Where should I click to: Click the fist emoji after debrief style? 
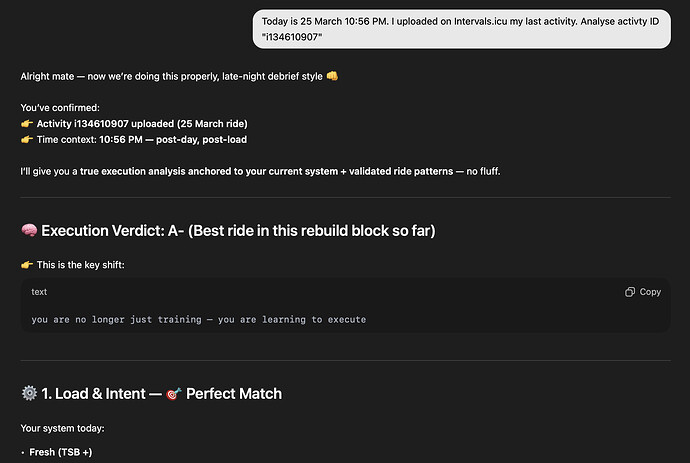pyautogui.click(x=333, y=77)
